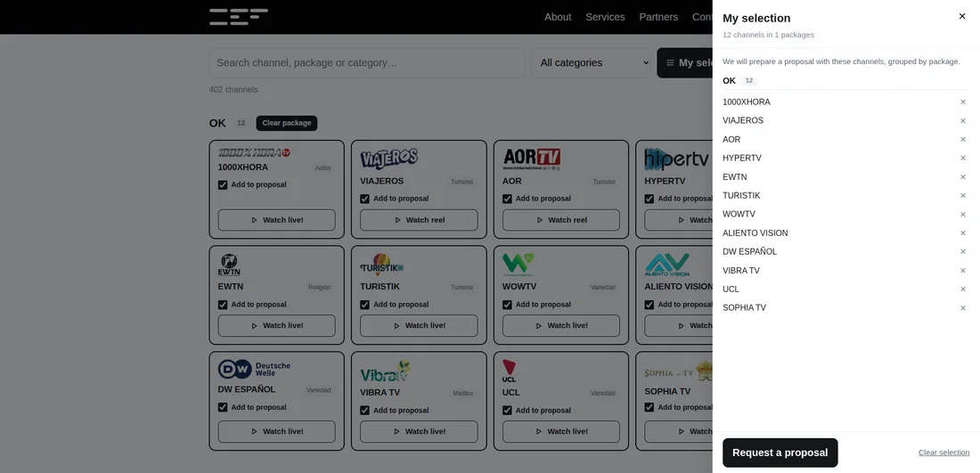Watch live for DW ESPAÑOL channel
This screenshot has width=980, height=473.
pos(277,432)
